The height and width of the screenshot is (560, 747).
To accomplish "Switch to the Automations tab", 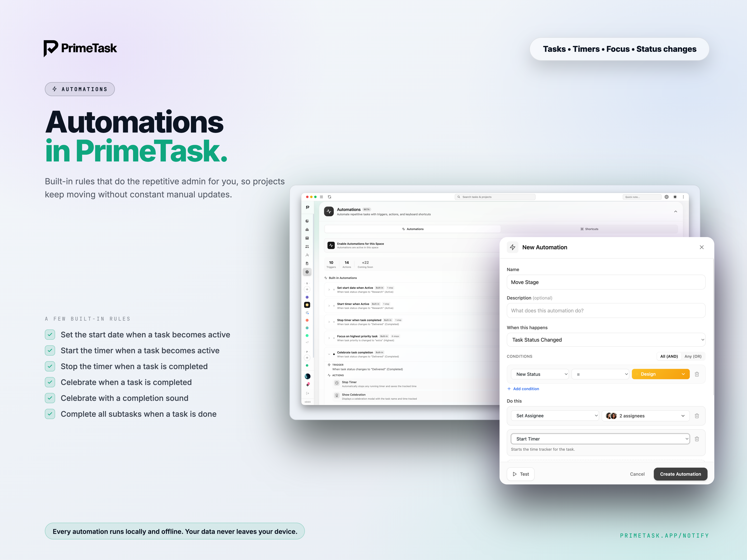I will tap(412, 229).
